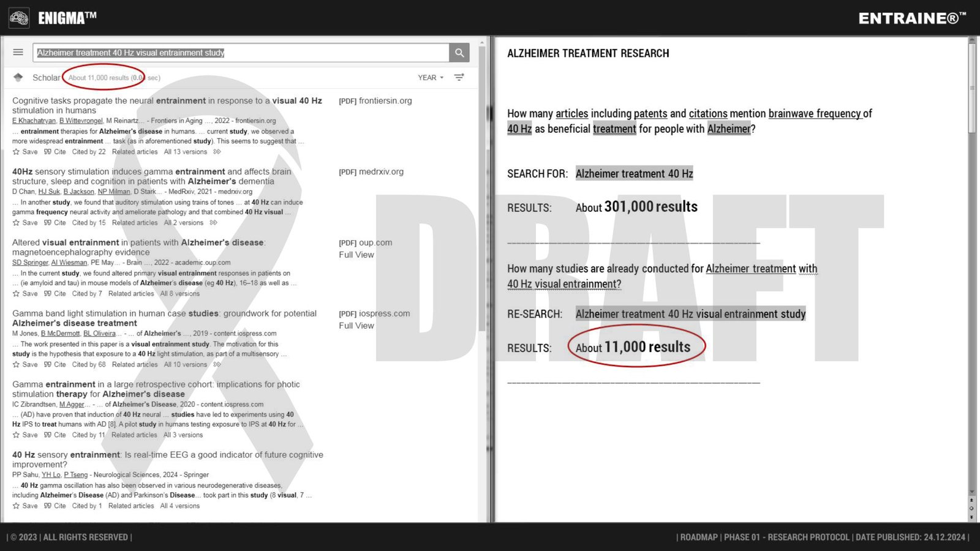980x551 pixels.
Task: Open the YEAR sort dropdown
Action: [x=431, y=78]
